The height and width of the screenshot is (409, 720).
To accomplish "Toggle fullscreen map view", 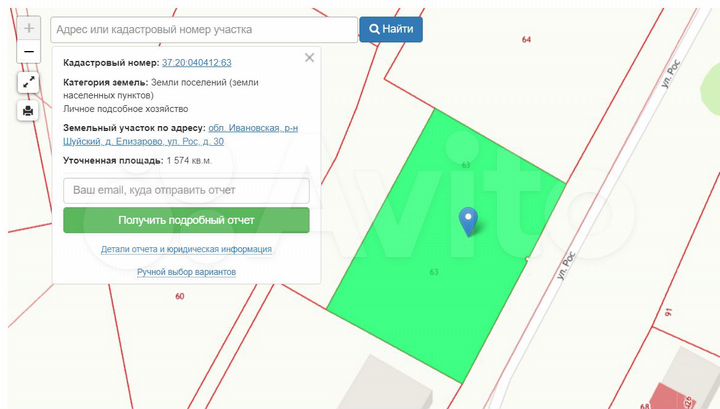I will point(28,83).
